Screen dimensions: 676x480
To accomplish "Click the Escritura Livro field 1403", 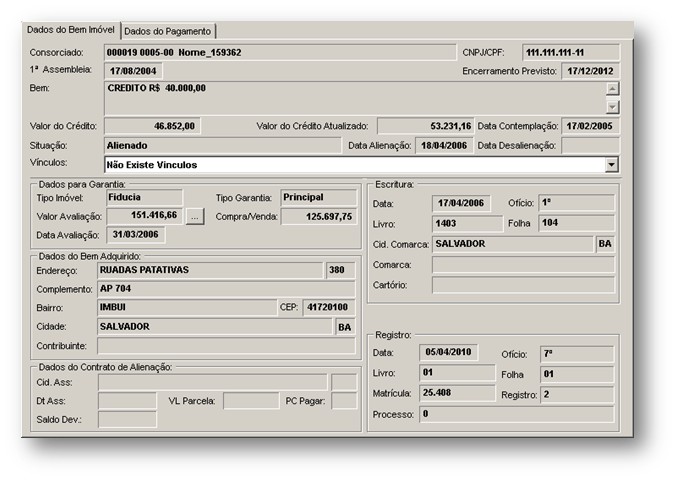I will pyautogui.click(x=467, y=223).
